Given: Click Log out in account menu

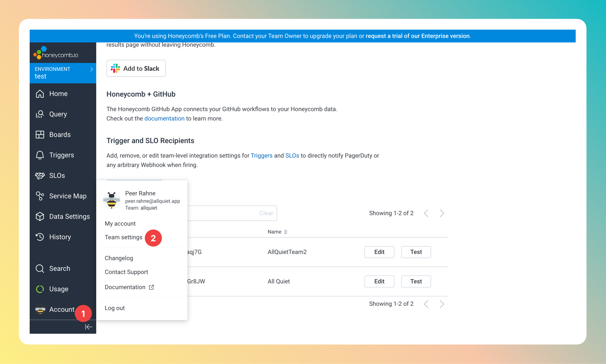Looking at the screenshot, I should click(115, 308).
